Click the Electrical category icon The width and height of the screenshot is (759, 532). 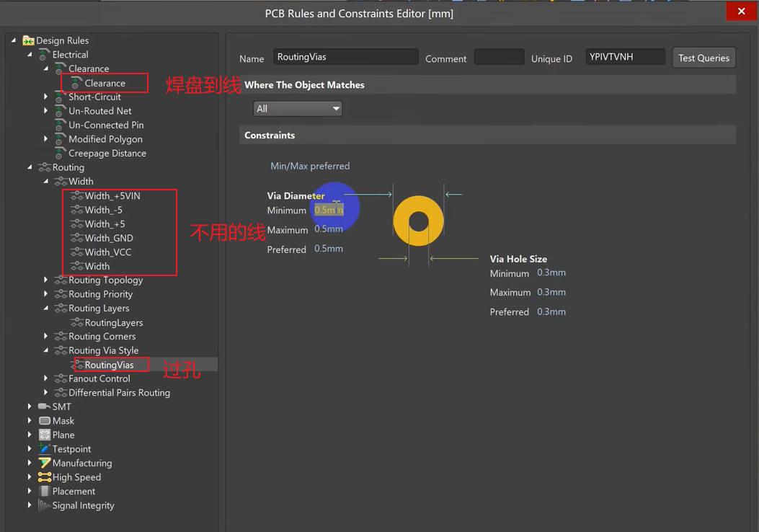tap(43, 55)
